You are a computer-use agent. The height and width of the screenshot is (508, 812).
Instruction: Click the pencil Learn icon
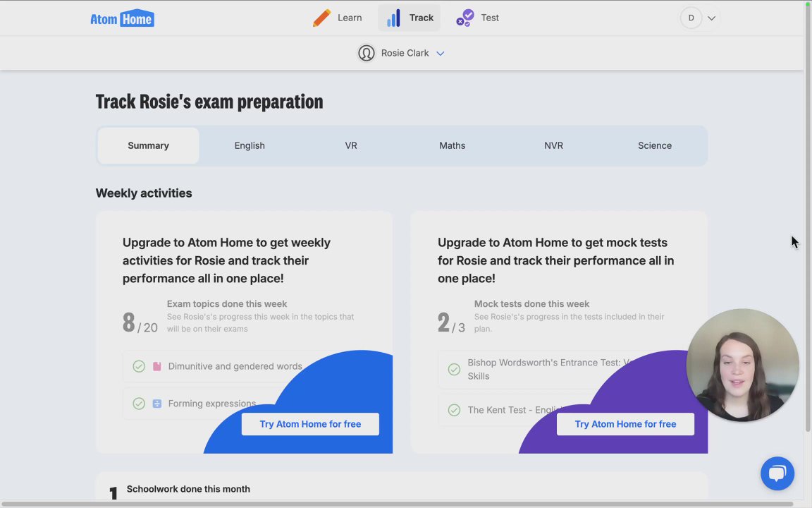pos(321,18)
